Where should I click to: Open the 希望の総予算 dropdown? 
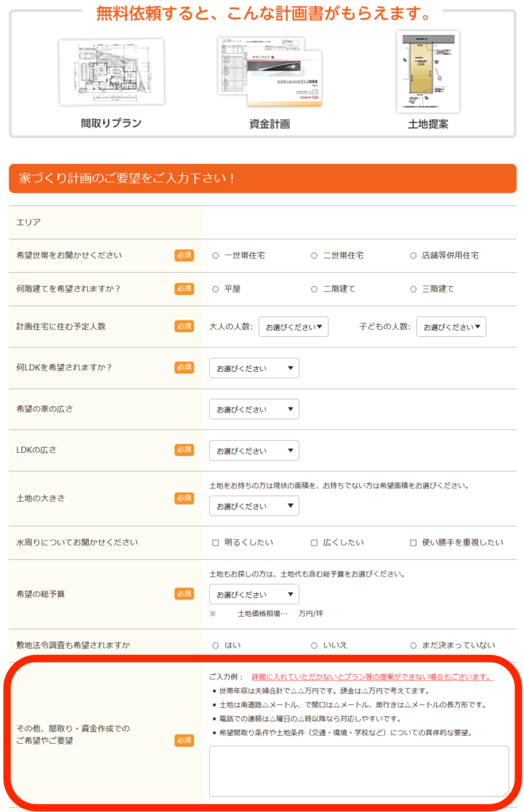(254, 594)
